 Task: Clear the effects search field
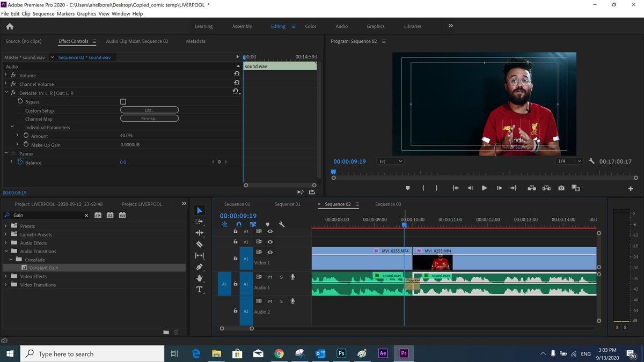tap(86, 215)
